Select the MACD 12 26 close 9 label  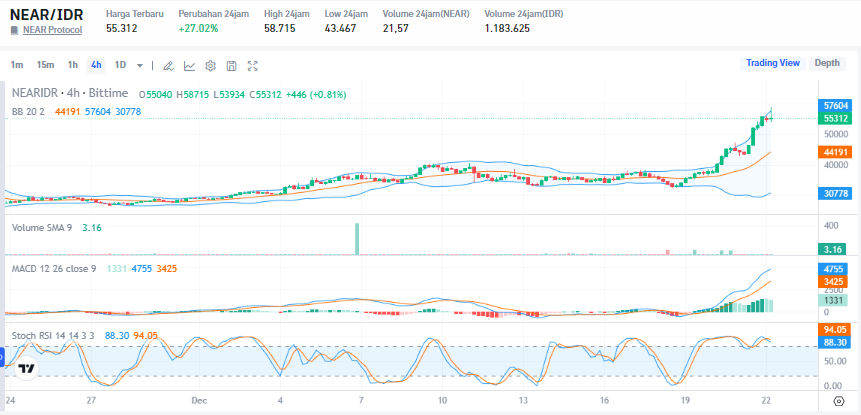point(54,268)
